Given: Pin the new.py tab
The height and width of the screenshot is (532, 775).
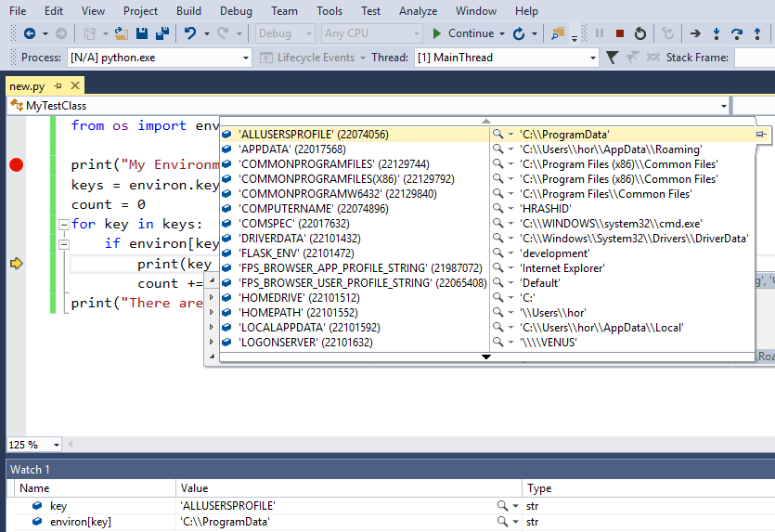Looking at the screenshot, I should click(58, 86).
